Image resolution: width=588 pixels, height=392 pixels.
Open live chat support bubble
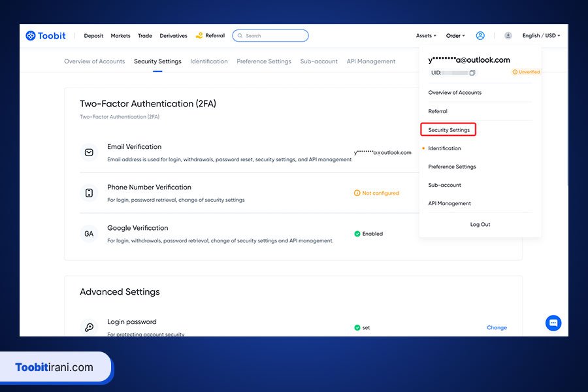pyautogui.click(x=553, y=323)
